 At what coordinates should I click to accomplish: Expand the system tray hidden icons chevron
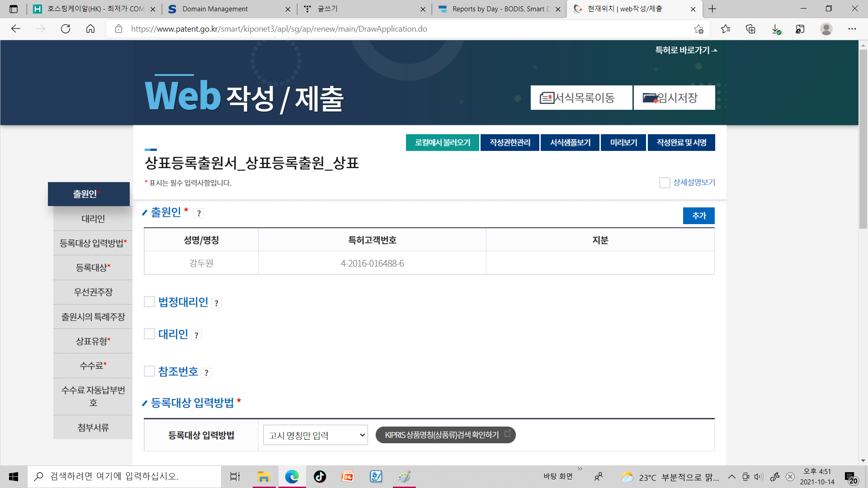coord(731,477)
